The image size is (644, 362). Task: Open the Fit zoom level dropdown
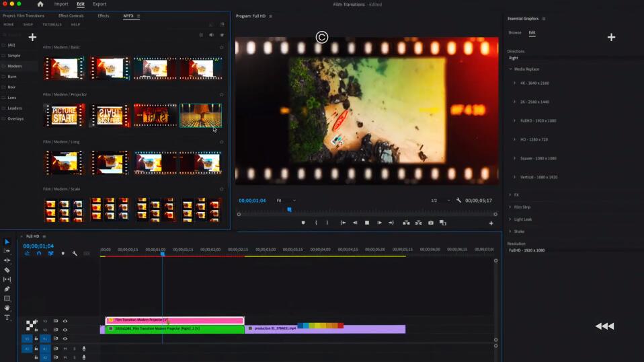pos(286,201)
